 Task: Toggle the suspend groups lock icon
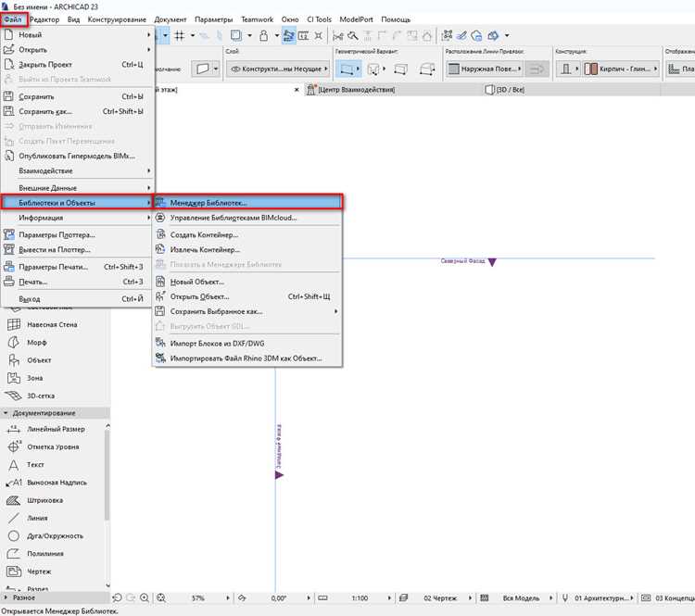[264, 35]
